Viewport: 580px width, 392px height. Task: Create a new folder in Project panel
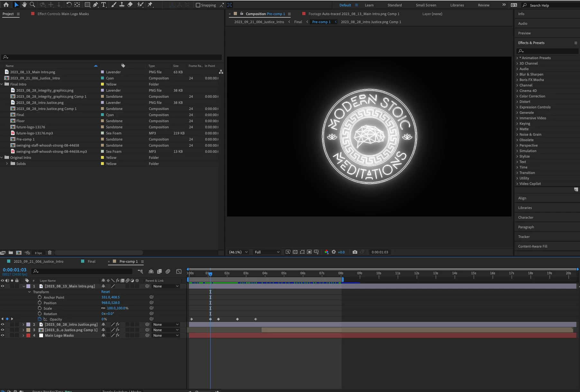point(11,253)
